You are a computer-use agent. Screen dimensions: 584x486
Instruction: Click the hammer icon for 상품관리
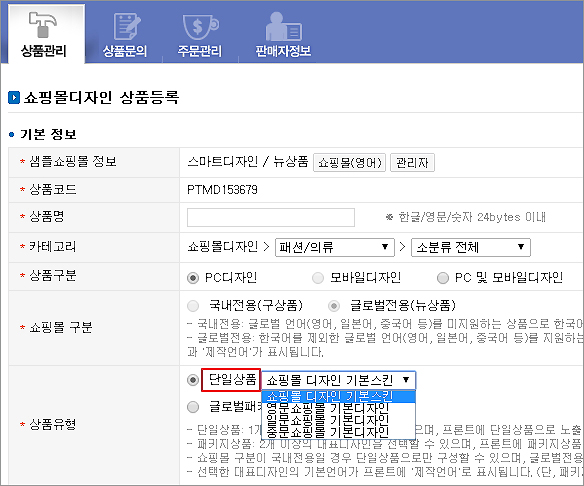pyautogui.click(x=43, y=25)
